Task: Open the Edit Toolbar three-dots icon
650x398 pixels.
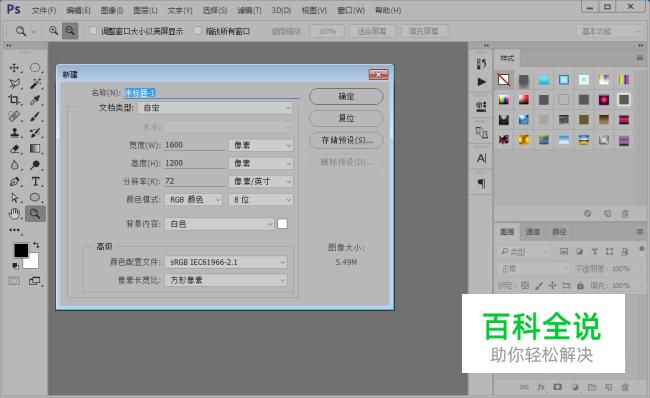Action: (15, 230)
